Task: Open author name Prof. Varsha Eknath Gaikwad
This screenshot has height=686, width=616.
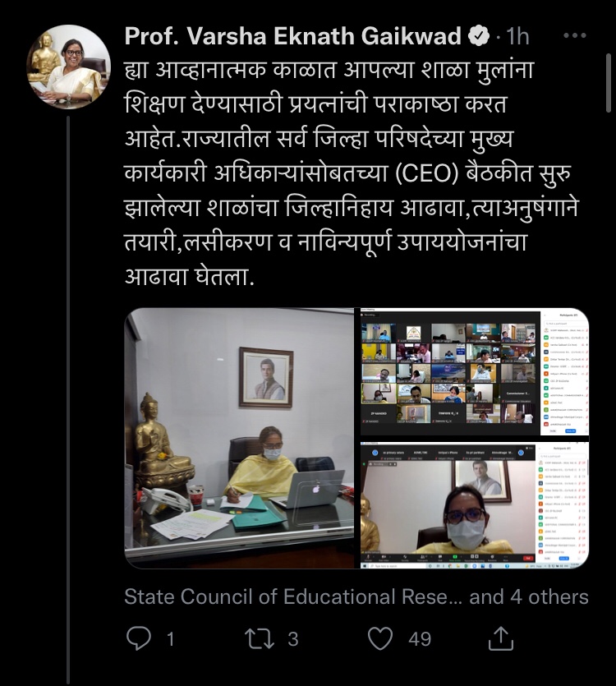Action: coord(292,36)
